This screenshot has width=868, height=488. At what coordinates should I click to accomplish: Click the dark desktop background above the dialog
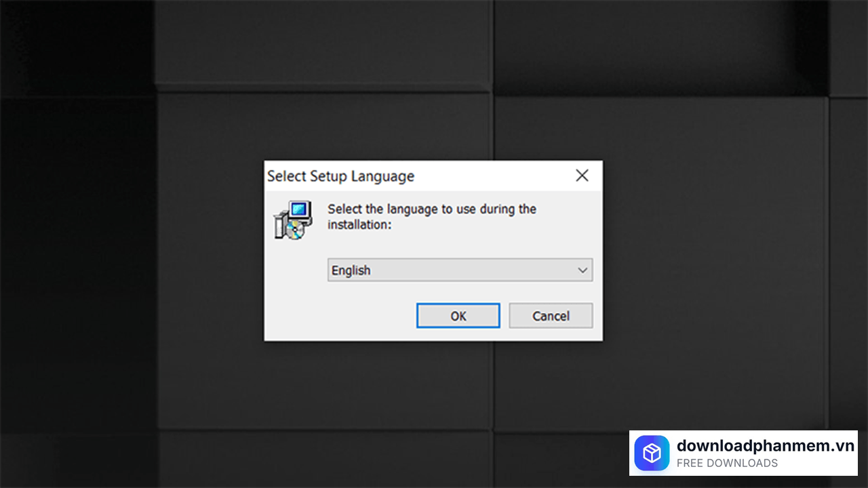click(x=434, y=81)
